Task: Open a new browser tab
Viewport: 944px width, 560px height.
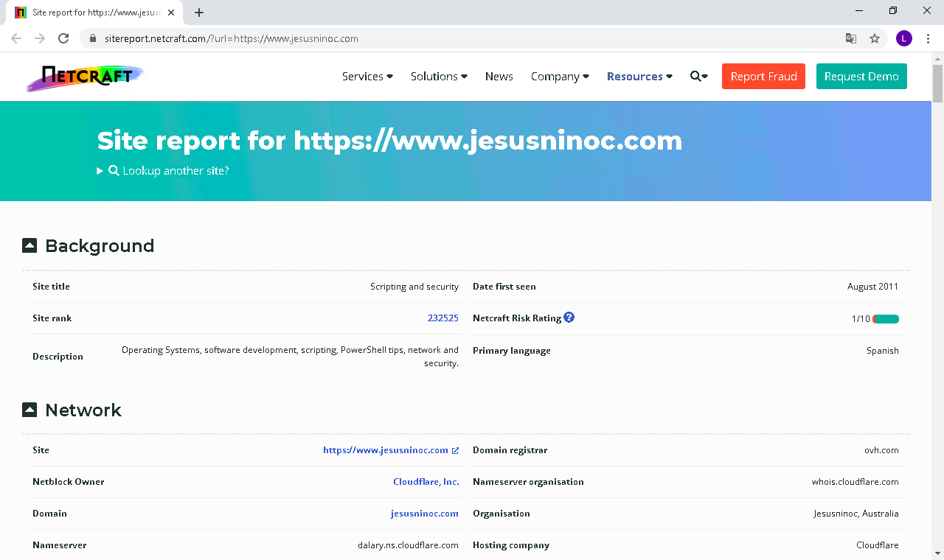Action: [x=199, y=13]
